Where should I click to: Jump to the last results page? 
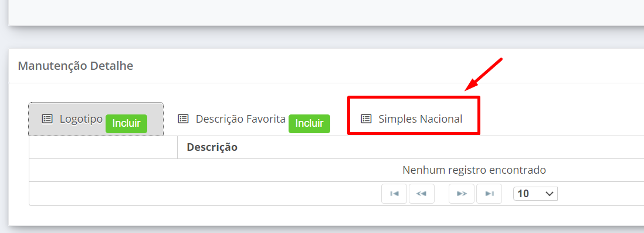pyautogui.click(x=489, y=194)
